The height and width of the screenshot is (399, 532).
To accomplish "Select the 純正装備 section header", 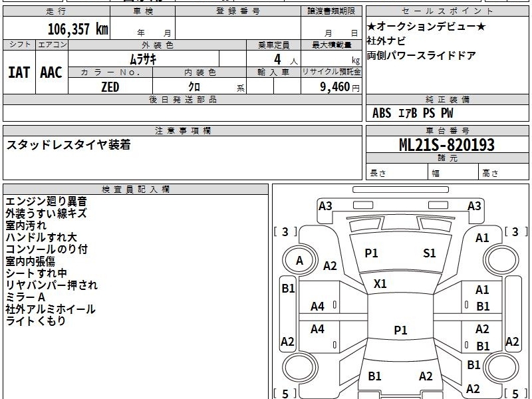I will [448, 100].
